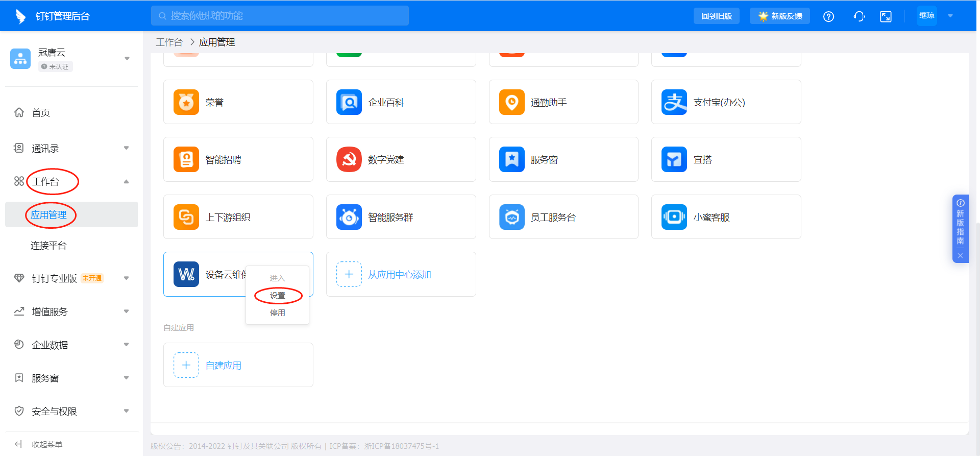Open the 宜搭 app icon
Image resolution: width=980 pixels, height=456 pixels.
[674, 159]
